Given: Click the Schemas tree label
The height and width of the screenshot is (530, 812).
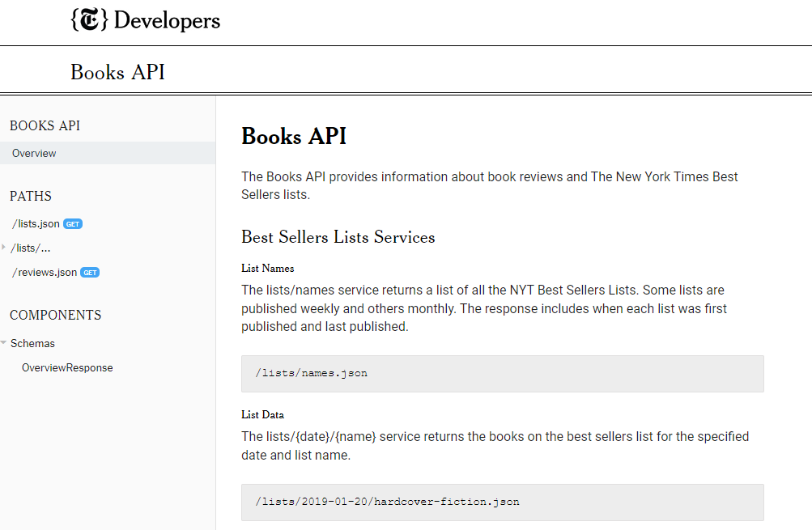Looking at the screenshot, I should pos(32,342).
